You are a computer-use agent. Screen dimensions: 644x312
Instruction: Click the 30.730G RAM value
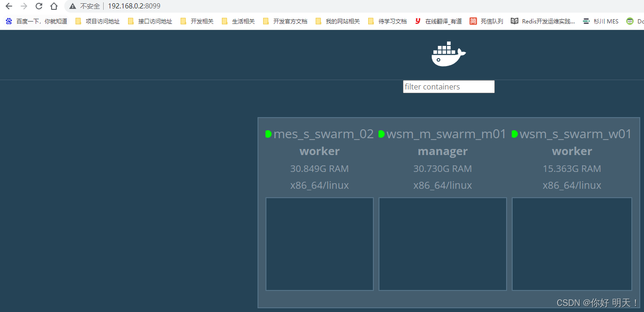443,169
